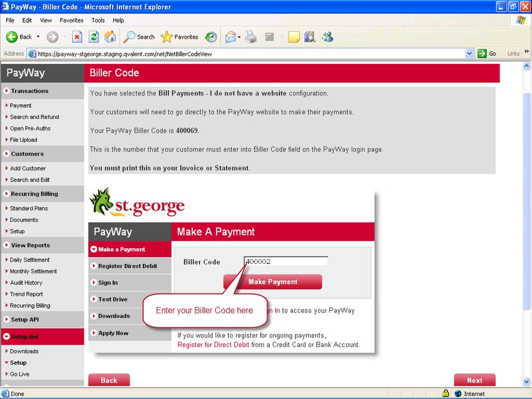This screenshot has width=532, height=399.
Task: Click the Messenger people icon
Action: tap(327, 37)
